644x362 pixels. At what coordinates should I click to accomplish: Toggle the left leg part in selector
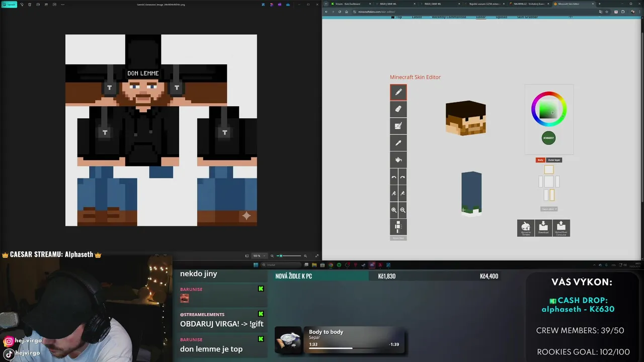click(546, 195)
